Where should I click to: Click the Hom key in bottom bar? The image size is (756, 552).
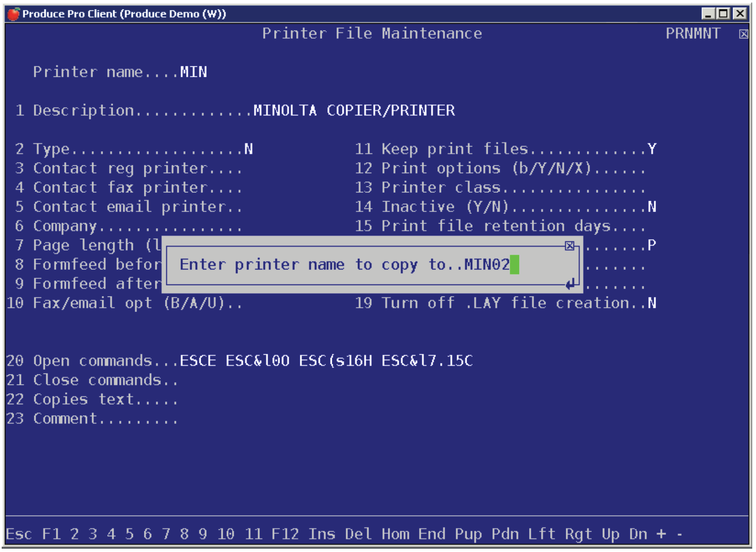pos(395,534)
